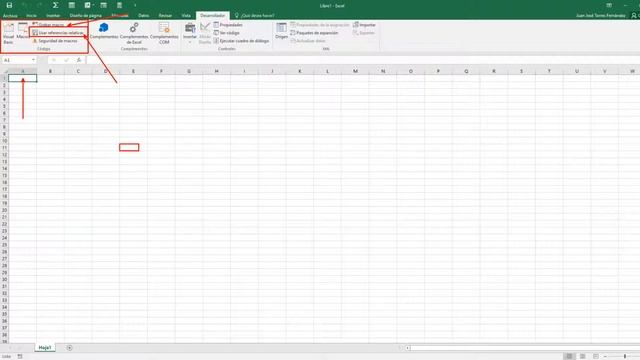Open the Archivo tab
This screenshot has height=360, width=640.
tap(10, 16)
